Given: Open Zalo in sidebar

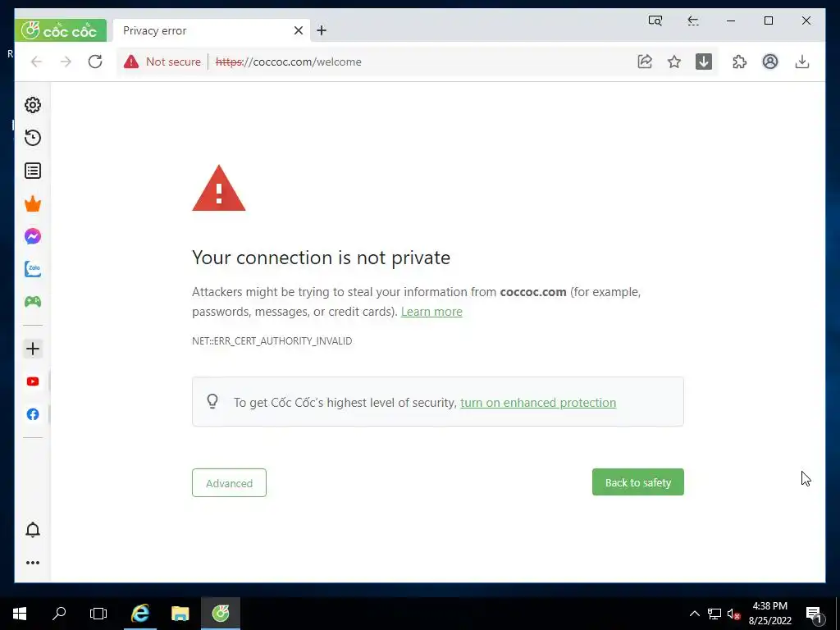Looking at the screenshot, I should pos(33,269).
